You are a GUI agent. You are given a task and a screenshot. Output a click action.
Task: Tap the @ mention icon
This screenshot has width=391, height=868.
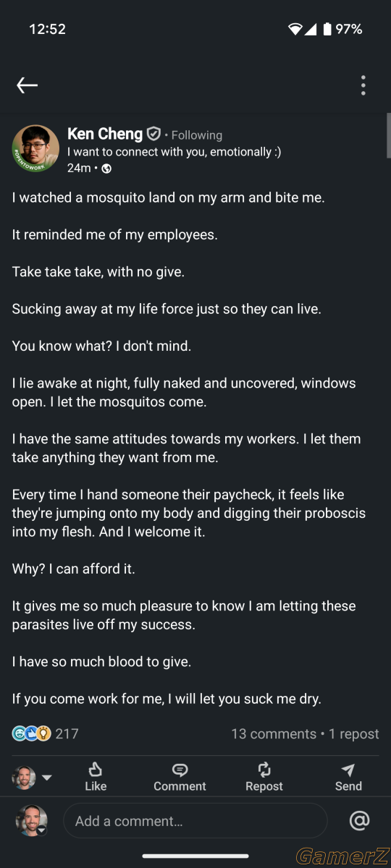pos(359,820)
